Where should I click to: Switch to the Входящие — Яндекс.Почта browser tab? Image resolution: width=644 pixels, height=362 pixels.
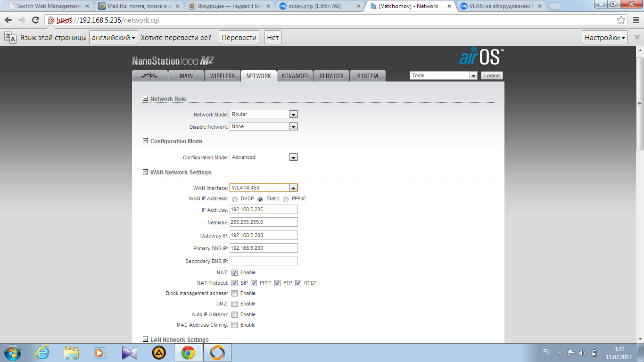[229, 7]
